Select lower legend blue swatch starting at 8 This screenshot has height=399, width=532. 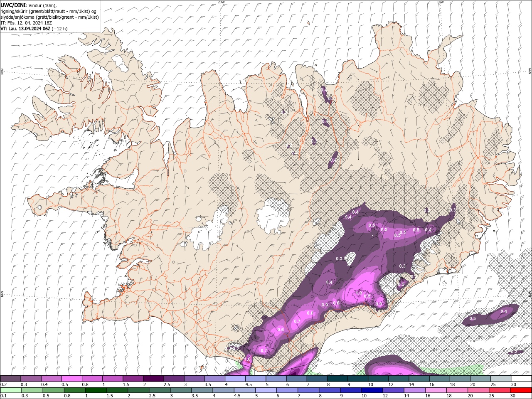coord(330,390)
